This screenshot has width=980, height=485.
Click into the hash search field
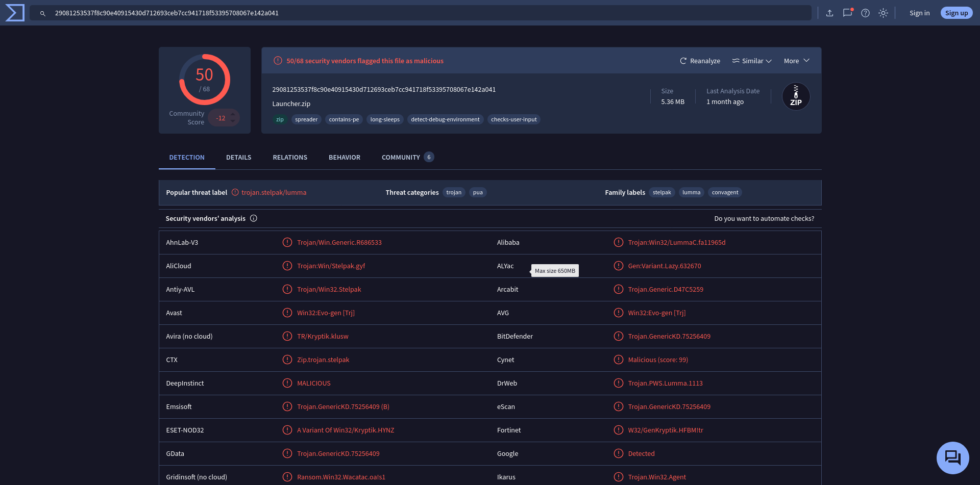click(421, 13)
